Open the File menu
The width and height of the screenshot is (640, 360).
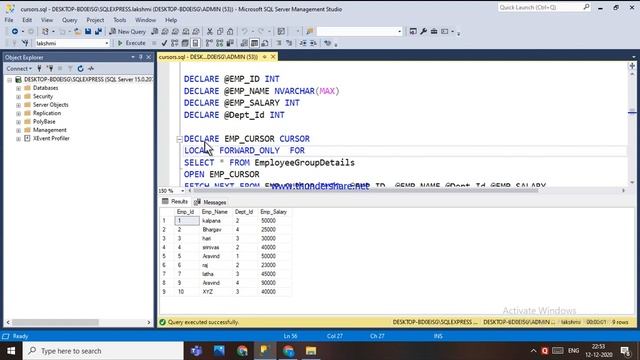click(x=9, y=20)
